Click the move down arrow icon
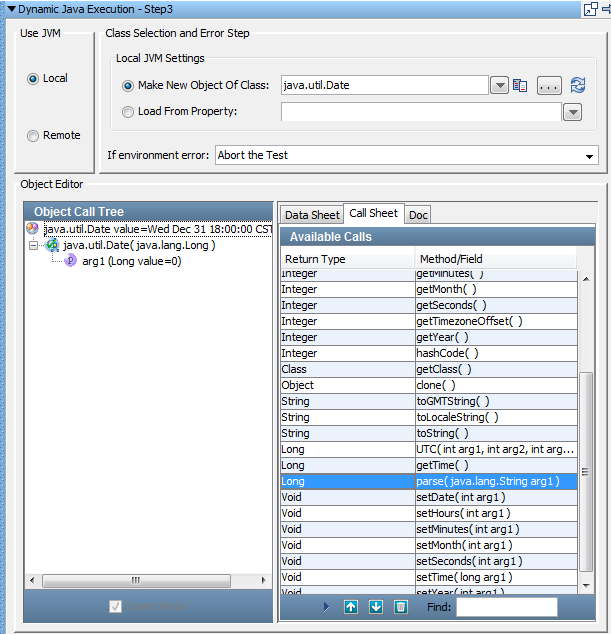The width and height of the screenshot is (611, 634). pyautogui.click(x=376, y=607)
